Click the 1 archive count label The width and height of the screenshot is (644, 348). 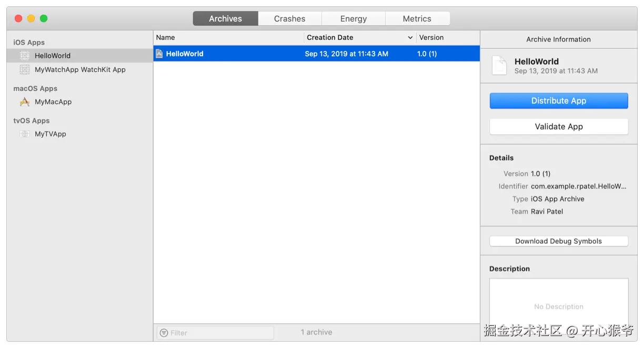point(316,332)
